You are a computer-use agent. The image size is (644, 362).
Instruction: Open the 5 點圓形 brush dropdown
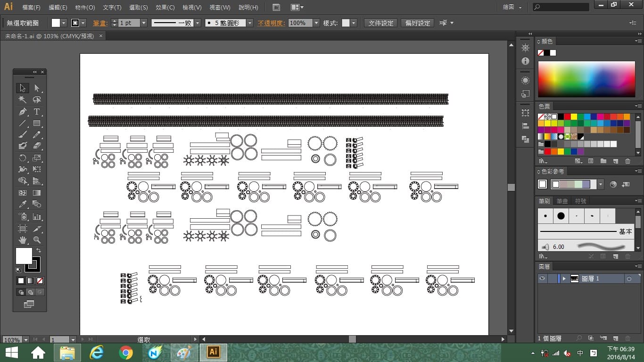click(x=249, y=23)
